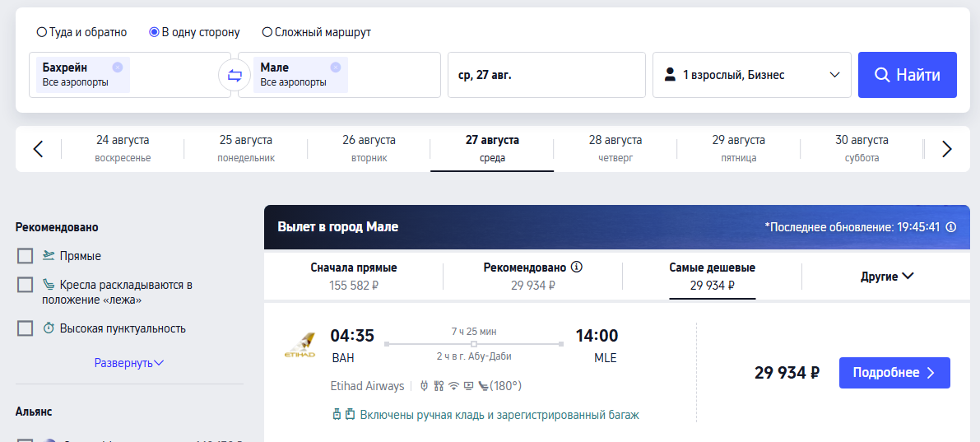Viewport: 980px width, 442px height.
Task: Remove Бахрейн from origin field
Action: coord(118,67)
